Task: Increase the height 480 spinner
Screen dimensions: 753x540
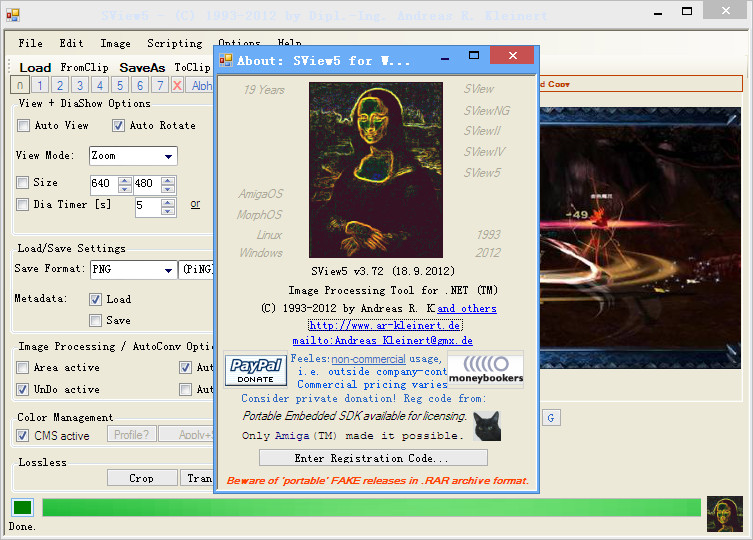Action: [x=168, y=181]
